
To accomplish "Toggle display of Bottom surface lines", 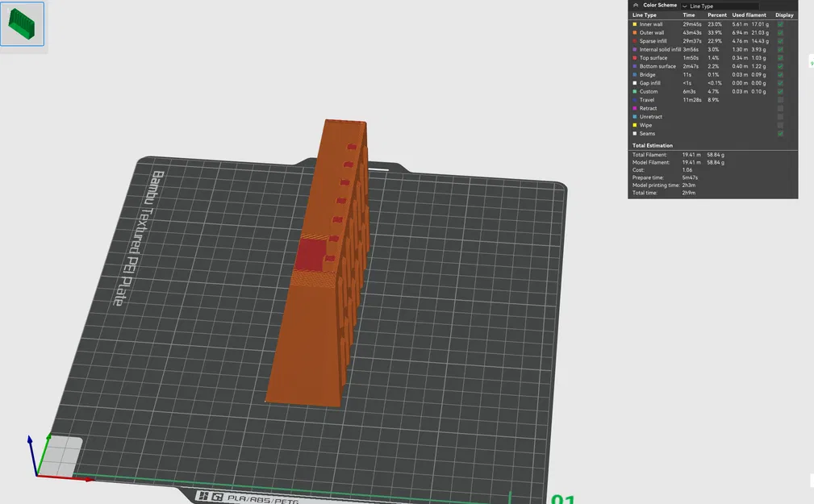I will click(780, 66).
